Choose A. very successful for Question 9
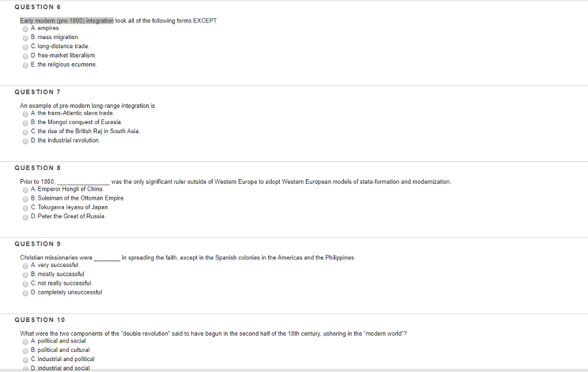The image size is (588, 372). (25, 266)
